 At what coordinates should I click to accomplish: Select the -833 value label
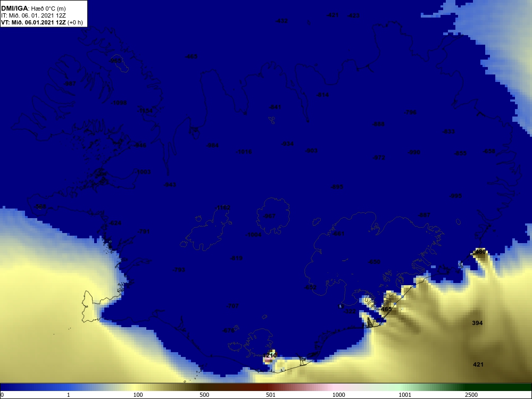tap(448, 131)
